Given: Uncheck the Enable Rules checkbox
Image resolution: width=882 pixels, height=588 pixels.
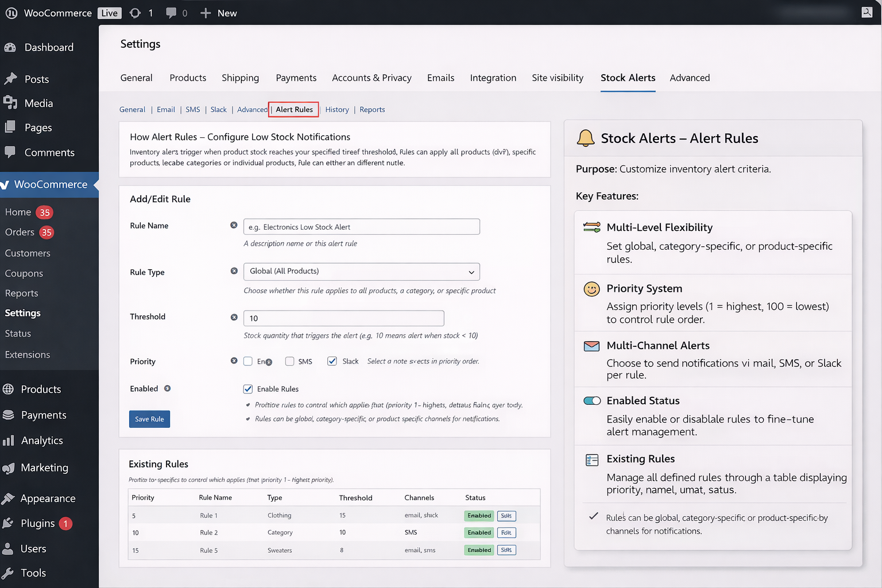Looking at the screenshot, I should (247, 389).
